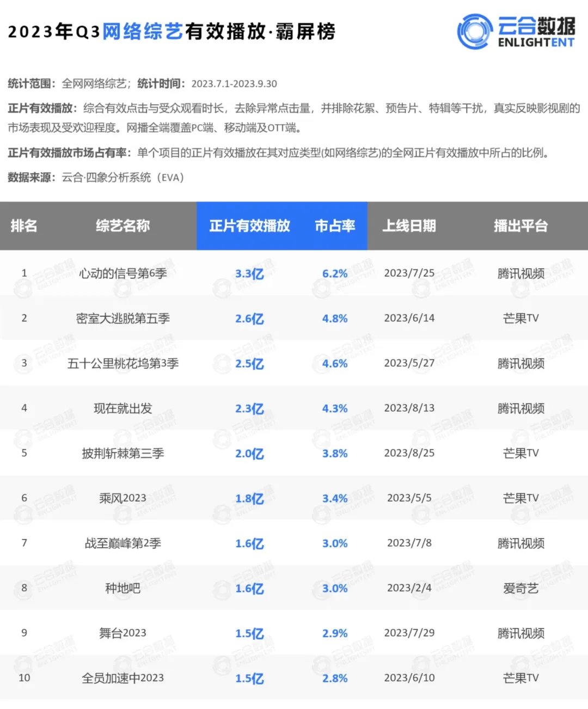
Task: Click the 6.2% market share
Action: (x=335, y=274)
